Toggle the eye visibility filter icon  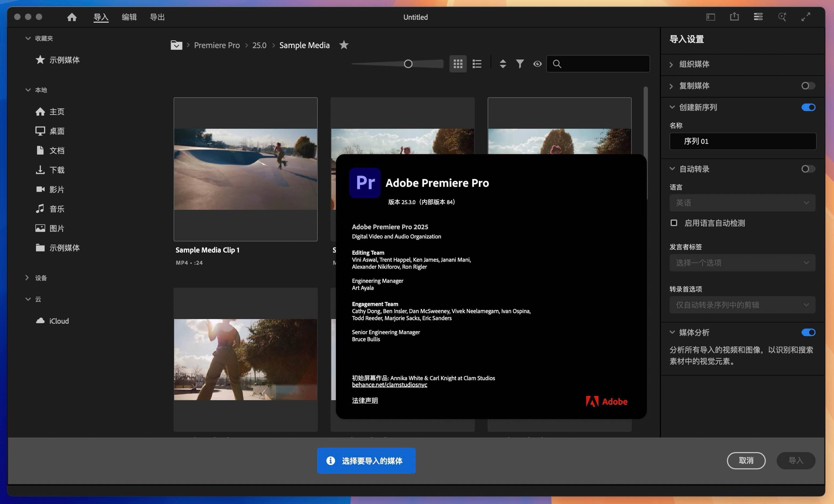point(537,64)
